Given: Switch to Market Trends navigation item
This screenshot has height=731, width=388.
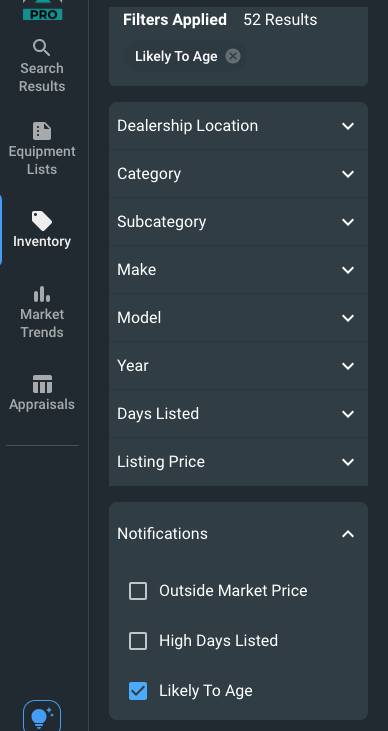Looking at the screenshot, I should click(x=42, y=312).
